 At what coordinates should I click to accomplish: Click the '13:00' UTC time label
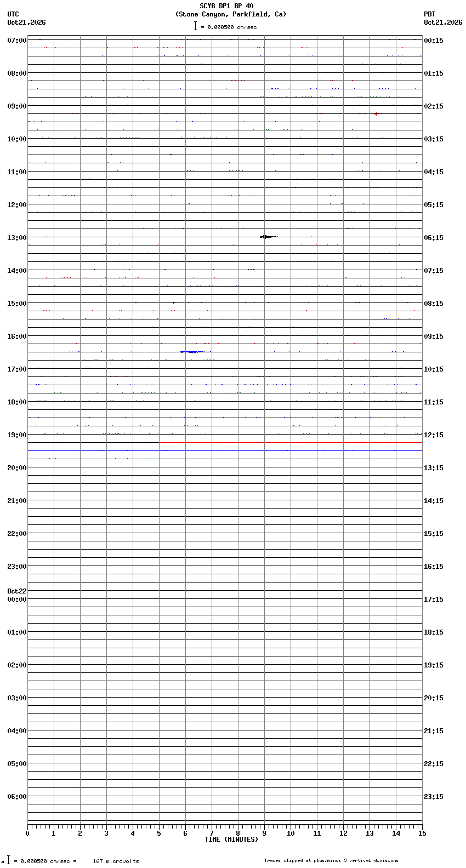click(x=17, y=238)
